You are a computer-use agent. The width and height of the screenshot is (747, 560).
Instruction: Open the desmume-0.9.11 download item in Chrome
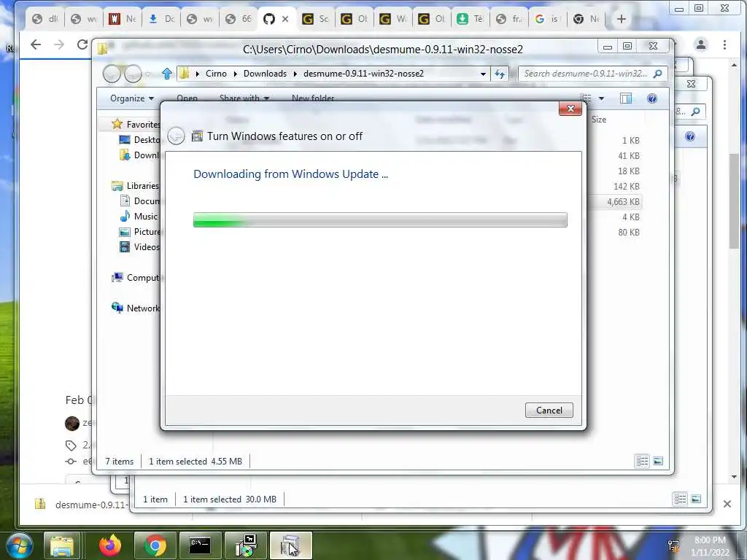click(81, 505)
